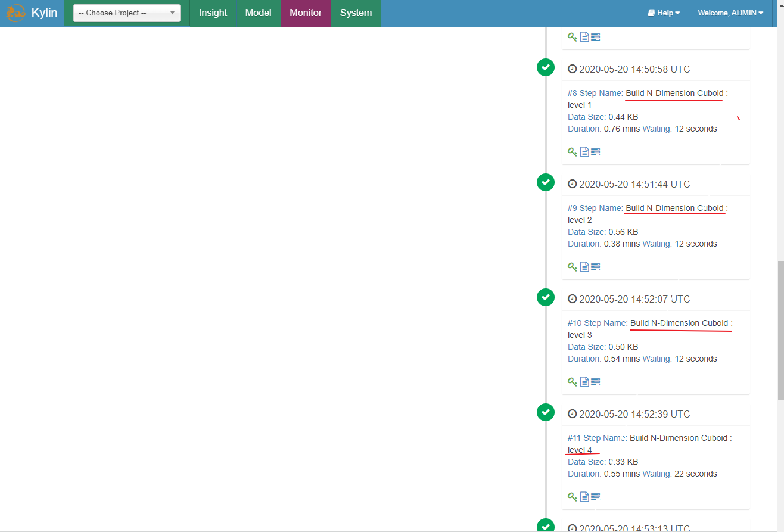
Task: Click the page vertical scrollbar thumb
Action: (781, 330)
